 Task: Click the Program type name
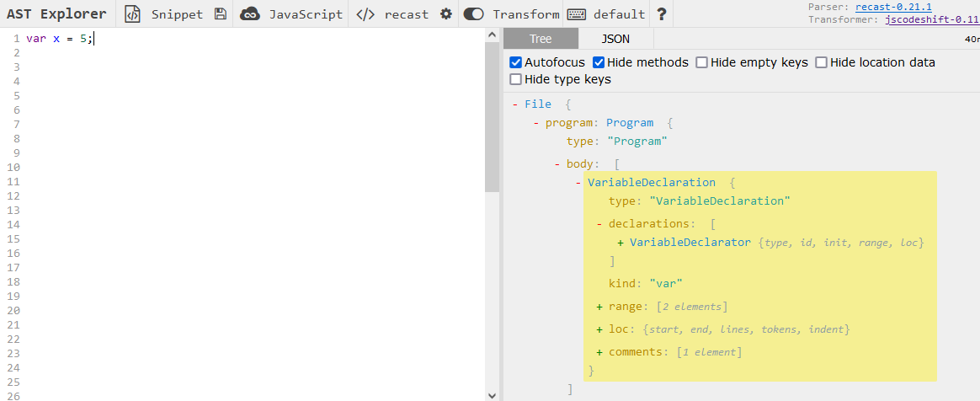pos(630,123)
